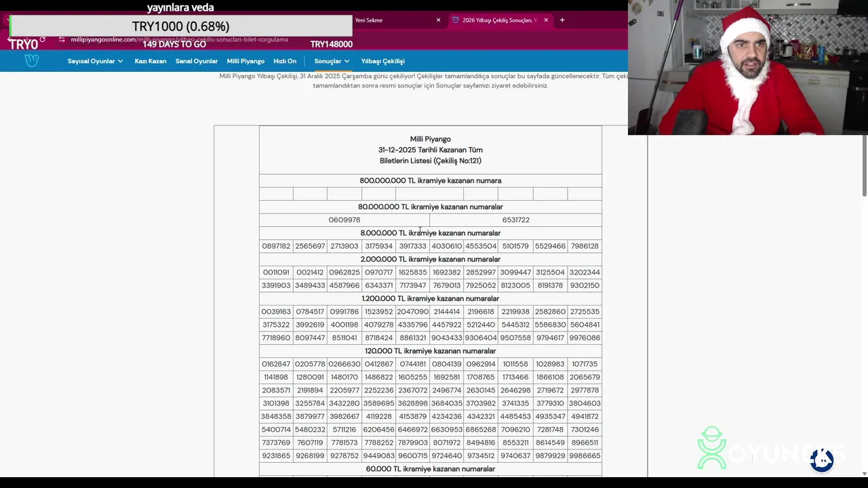868x488 pixels.
Task: Select number 3202344 in the table
Action: point(585,272)
